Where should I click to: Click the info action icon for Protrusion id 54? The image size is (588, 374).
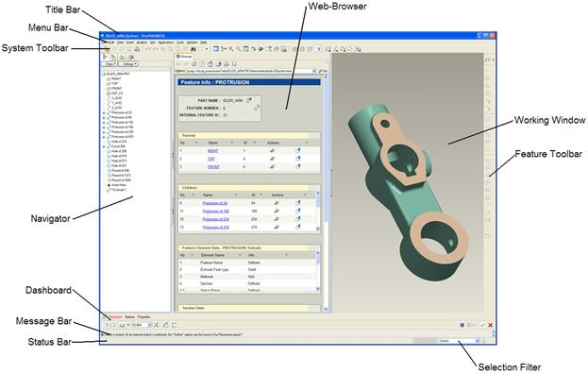click(298, 203)
